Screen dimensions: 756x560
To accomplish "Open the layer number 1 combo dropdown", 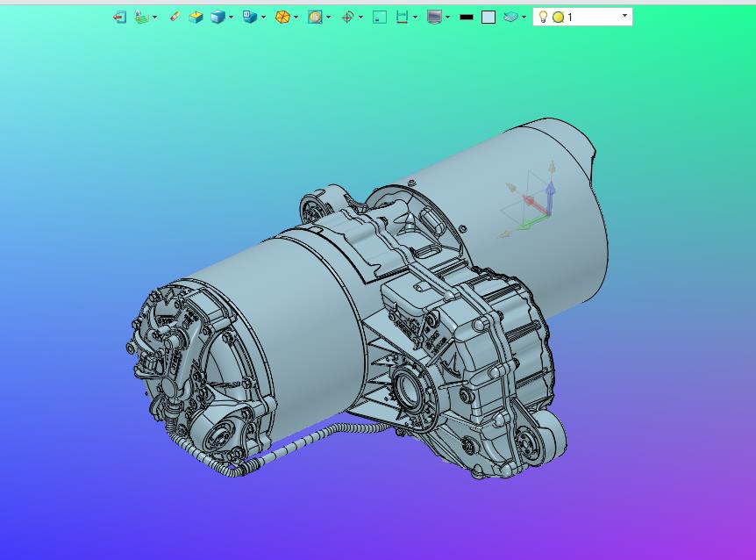I will 624,16.
